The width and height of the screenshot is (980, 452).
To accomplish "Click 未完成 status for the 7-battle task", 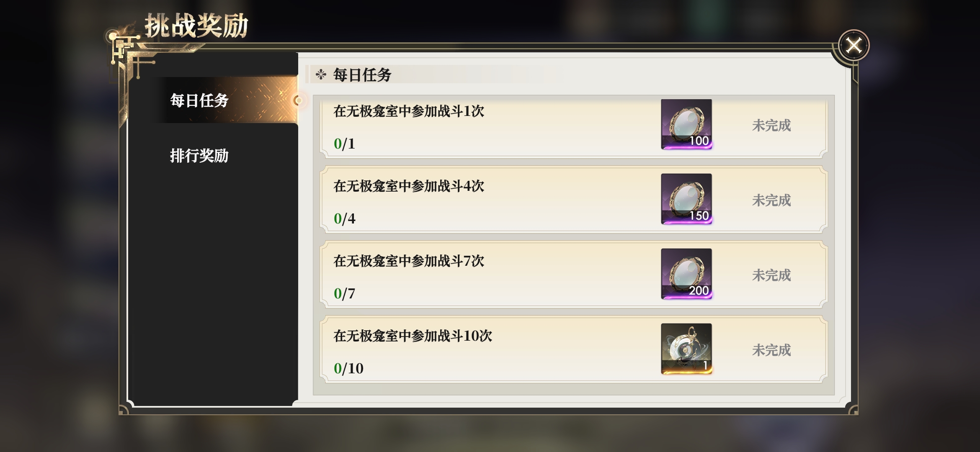I will pyautogui.click(x=771, y=275).
